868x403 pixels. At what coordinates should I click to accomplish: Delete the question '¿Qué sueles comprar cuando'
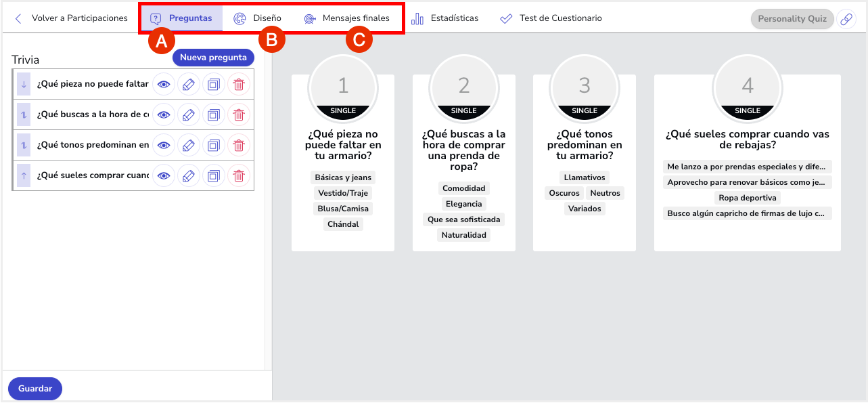pos(239,175)
